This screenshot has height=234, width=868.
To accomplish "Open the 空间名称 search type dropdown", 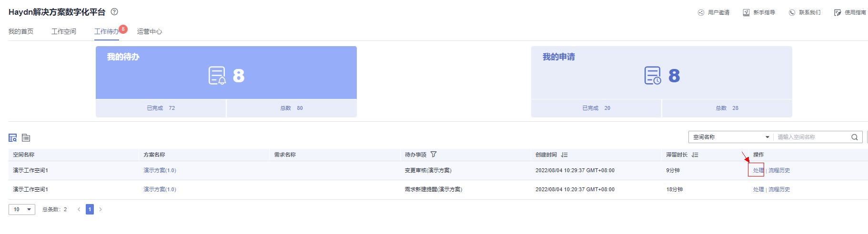I will (x=731, y=137).
